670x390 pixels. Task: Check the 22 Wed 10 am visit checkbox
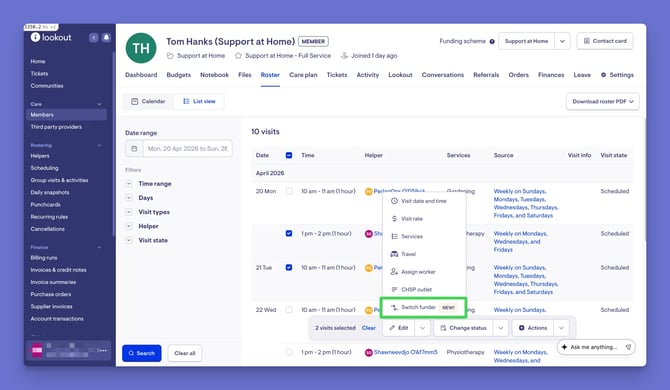(289, 310)
